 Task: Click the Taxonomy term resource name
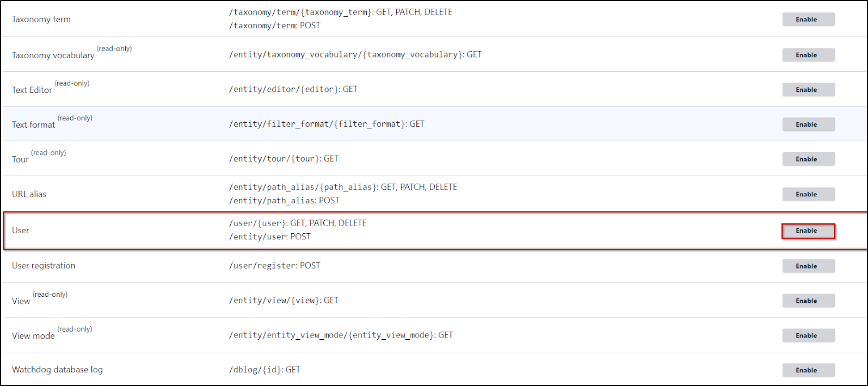click(x=41, y=20)
